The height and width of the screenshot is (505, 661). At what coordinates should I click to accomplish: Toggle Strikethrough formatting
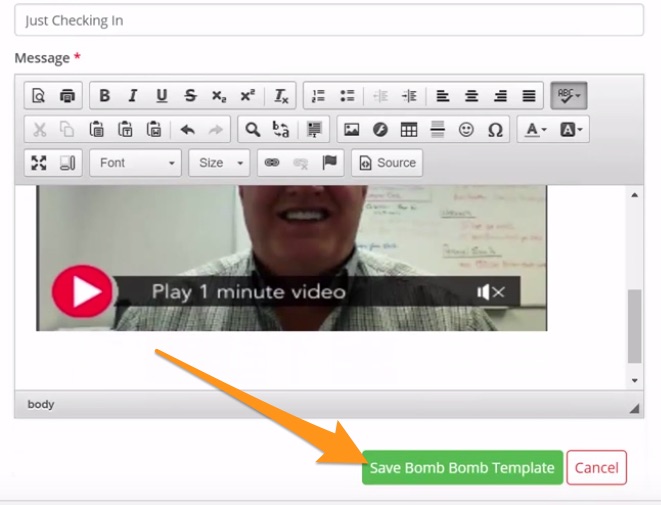point(190,96)
